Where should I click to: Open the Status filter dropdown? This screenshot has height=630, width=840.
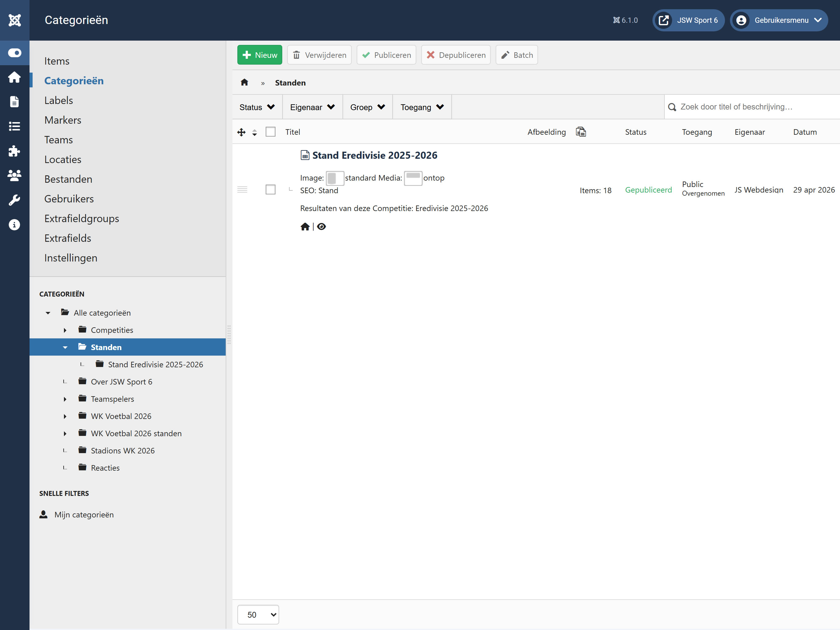point(257,107)
